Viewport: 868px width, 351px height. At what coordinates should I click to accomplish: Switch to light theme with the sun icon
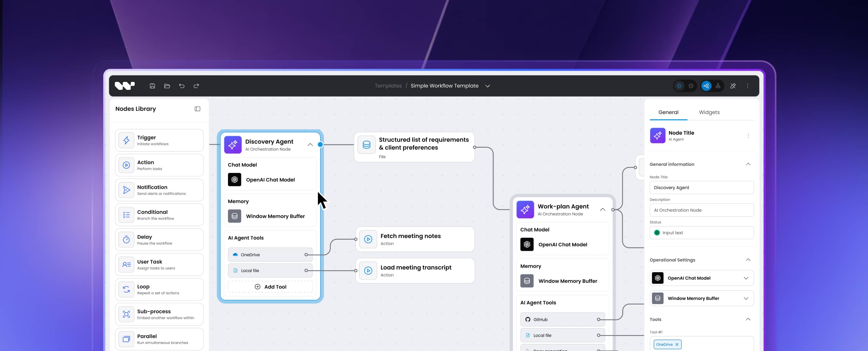point(679,86)
